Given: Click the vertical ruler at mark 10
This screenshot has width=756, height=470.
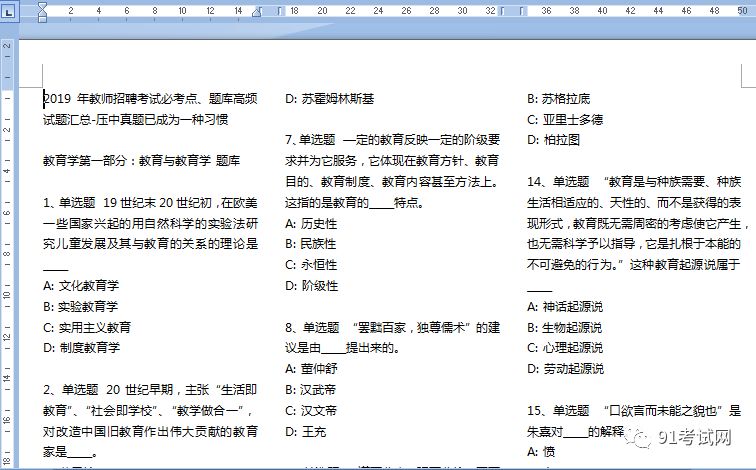Looking at the screenshot, I should point(7,294).
